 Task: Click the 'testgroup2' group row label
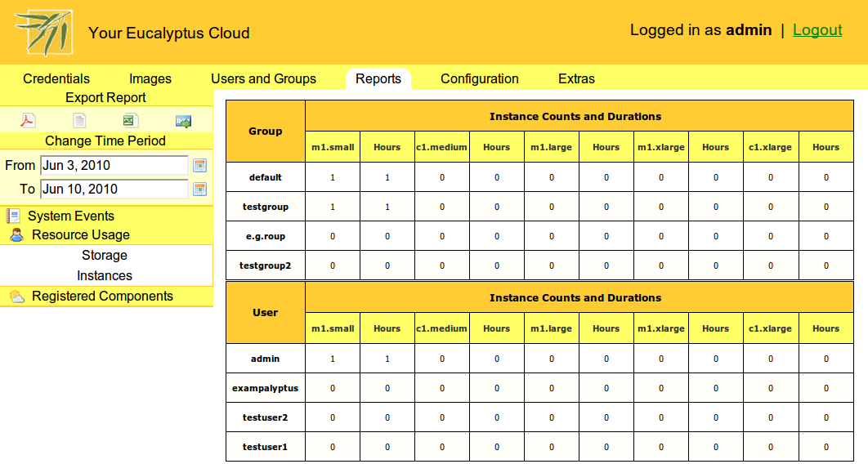(x=265, y=265)
